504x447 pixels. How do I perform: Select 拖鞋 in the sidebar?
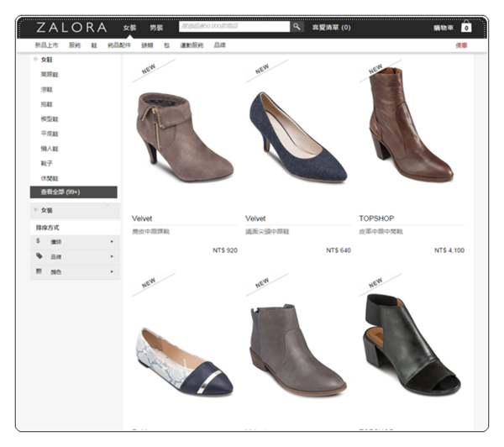tap(46, 104)
